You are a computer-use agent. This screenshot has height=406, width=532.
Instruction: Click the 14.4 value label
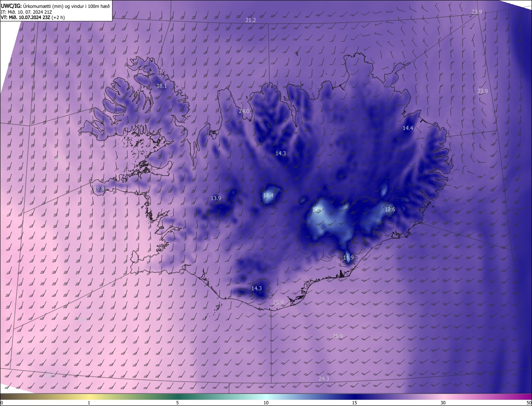pos(408,128)
